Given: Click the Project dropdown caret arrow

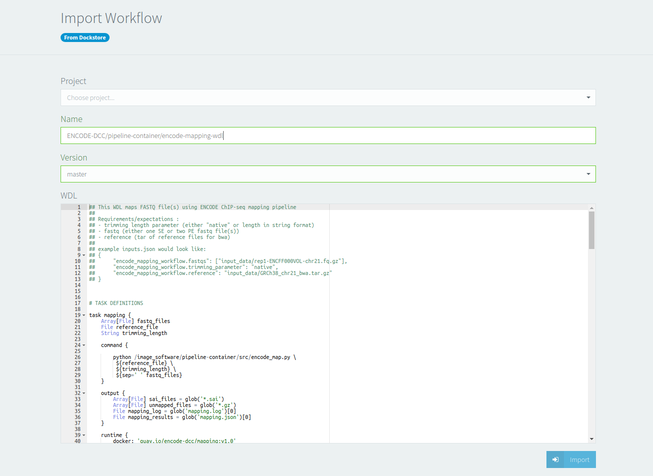Looking at the screenshot, I should pyautogui.click(x=588, y=97).
